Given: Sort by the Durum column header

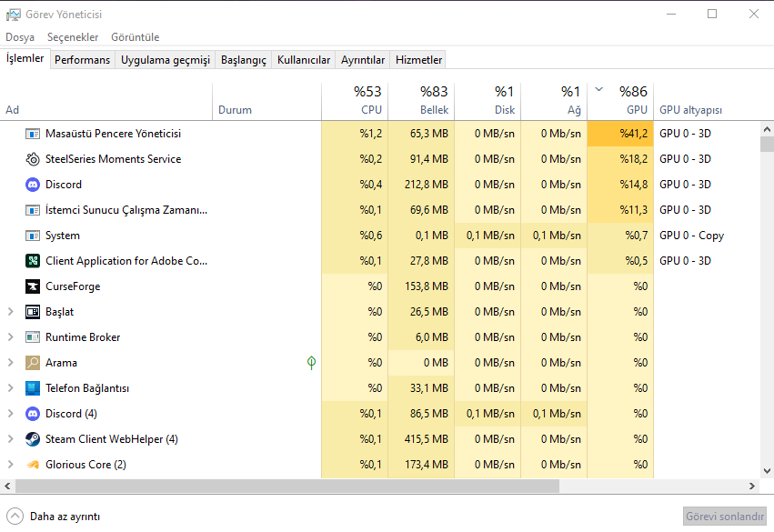Looking at the screenshot, I should [x=267, y=102].
